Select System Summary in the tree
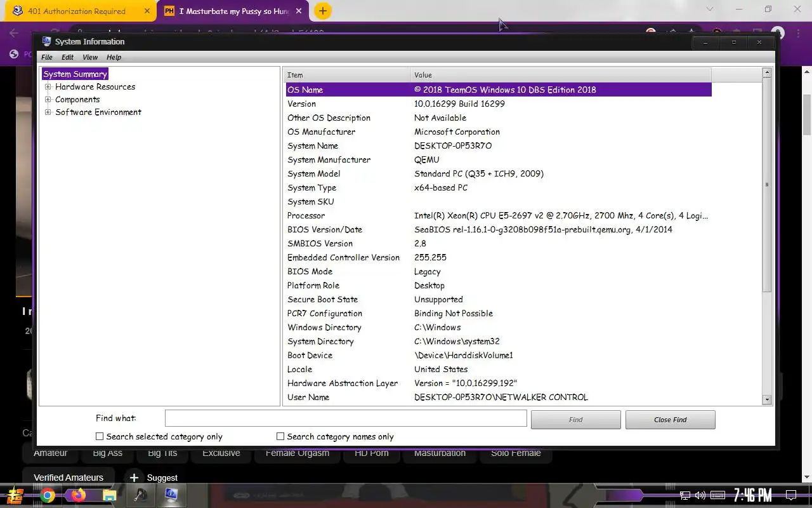Screen dimensions: 812x508 pyautogui.click(x=75, y=74)
